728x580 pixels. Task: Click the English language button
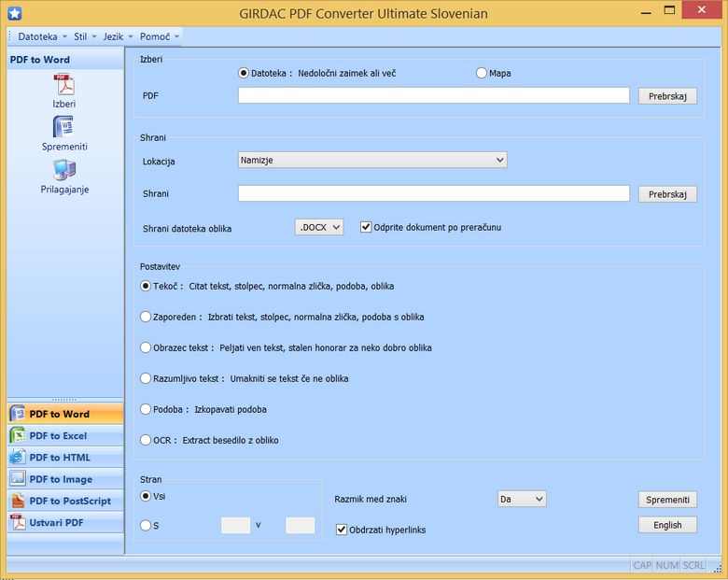(667, 525)
